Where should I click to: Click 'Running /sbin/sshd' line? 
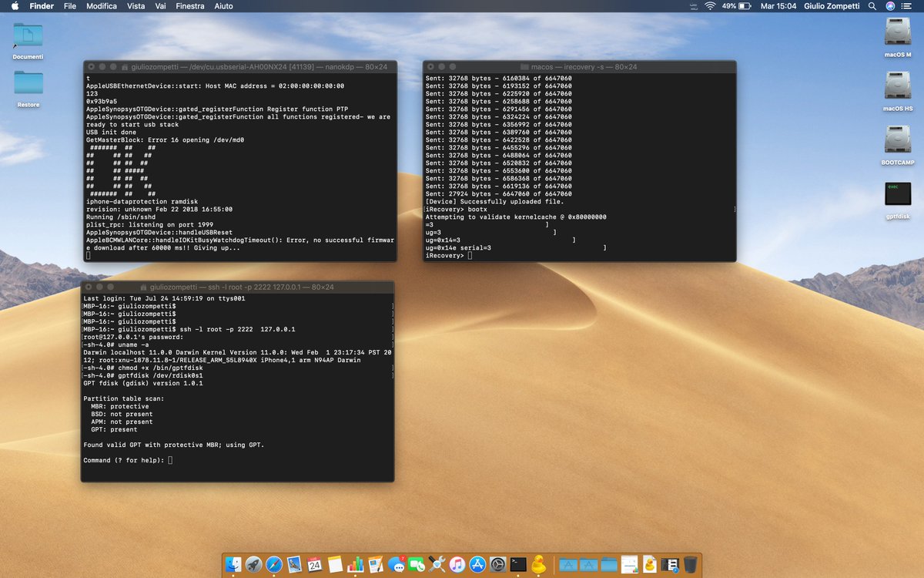121,217
